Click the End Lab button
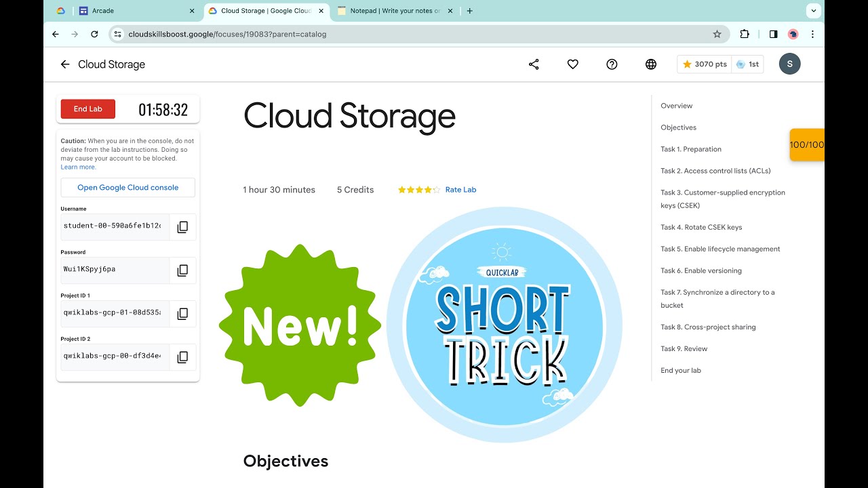This screenshot has width=868, height=488. pos(88,109)
